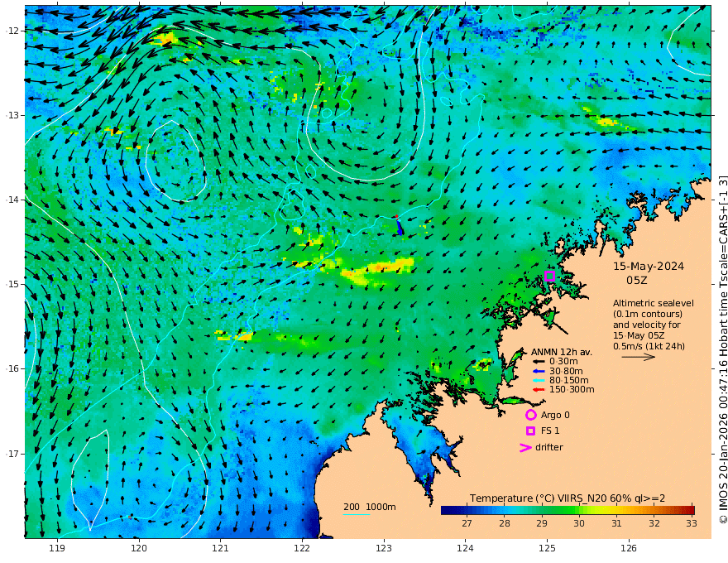This screenshot has height=563, width=728.
Task: Click the '15-May-2024' date label
Action: pos(649,266)
